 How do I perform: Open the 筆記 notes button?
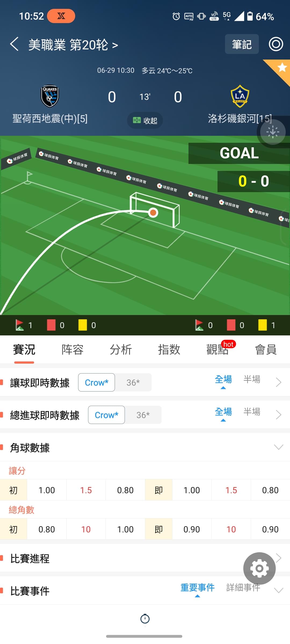(x=242, y=44)
